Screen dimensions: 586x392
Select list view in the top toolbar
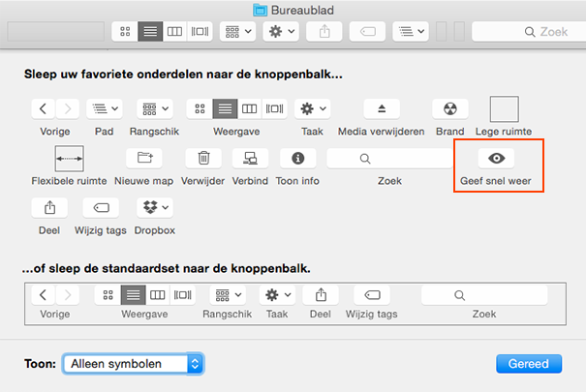[150, 31]
